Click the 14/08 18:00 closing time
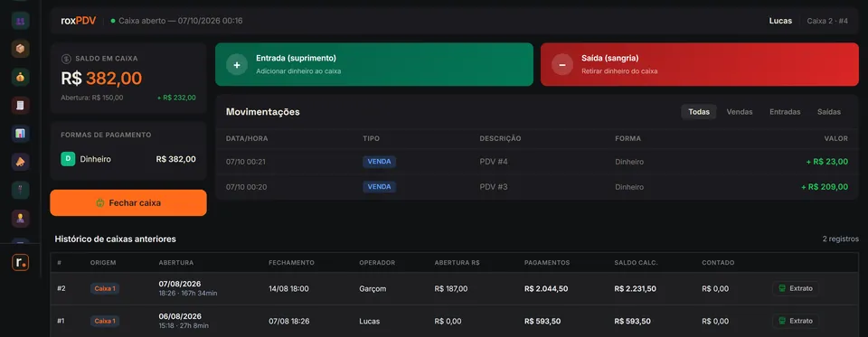 [288, 288]
